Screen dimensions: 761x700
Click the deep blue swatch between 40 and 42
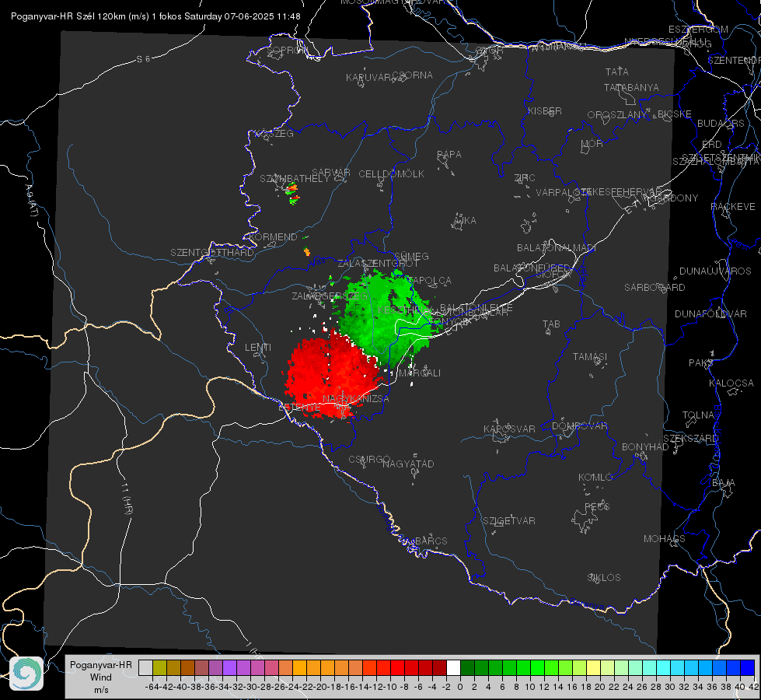point(748,667)
